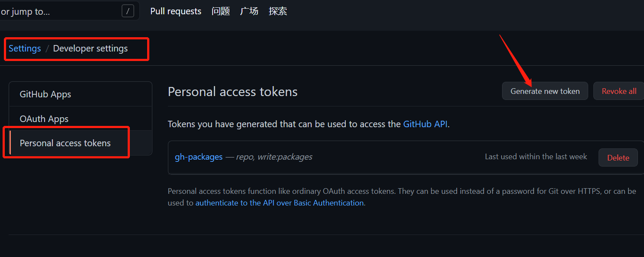644x257 pixels.
Task: Click the repo, write:packages scope text
Action: [274, 157]
